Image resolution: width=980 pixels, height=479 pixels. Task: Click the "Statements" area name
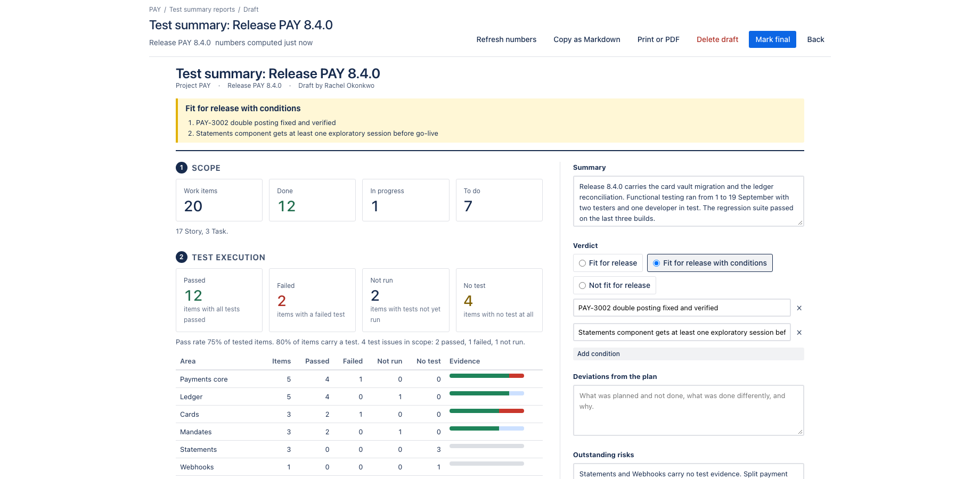pyautogui.click(x=198, y=449)
